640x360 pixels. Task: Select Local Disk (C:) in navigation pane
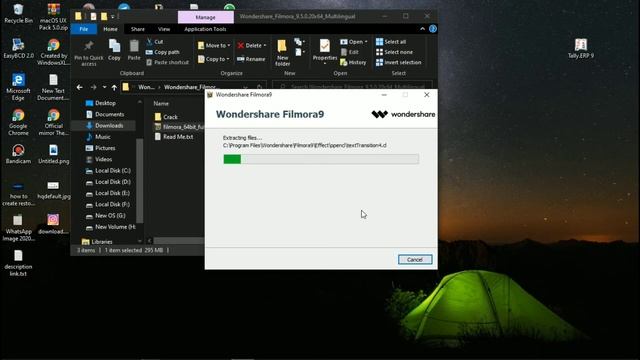[108, 171]
